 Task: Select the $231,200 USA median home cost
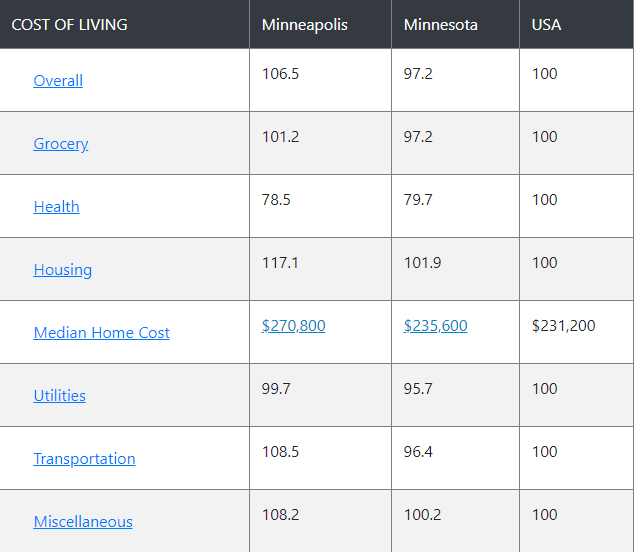click(x=564, y=326)
